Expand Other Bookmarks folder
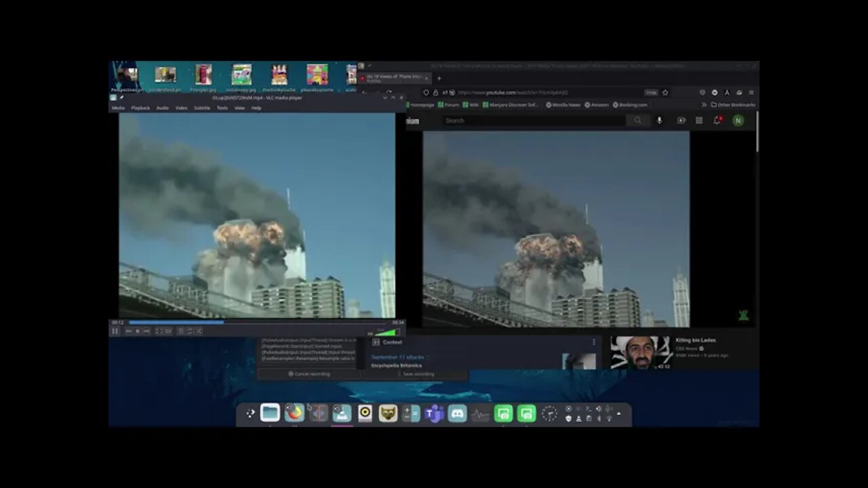 point(733,105)
